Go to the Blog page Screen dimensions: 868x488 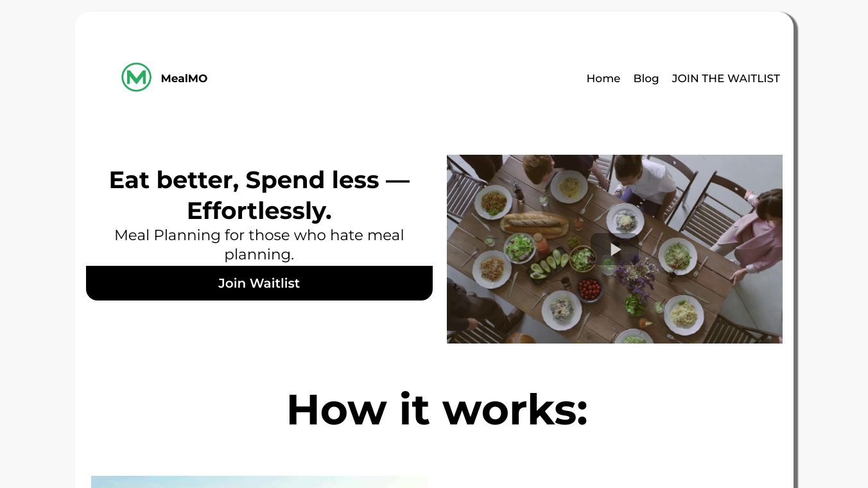pos(646,78)
